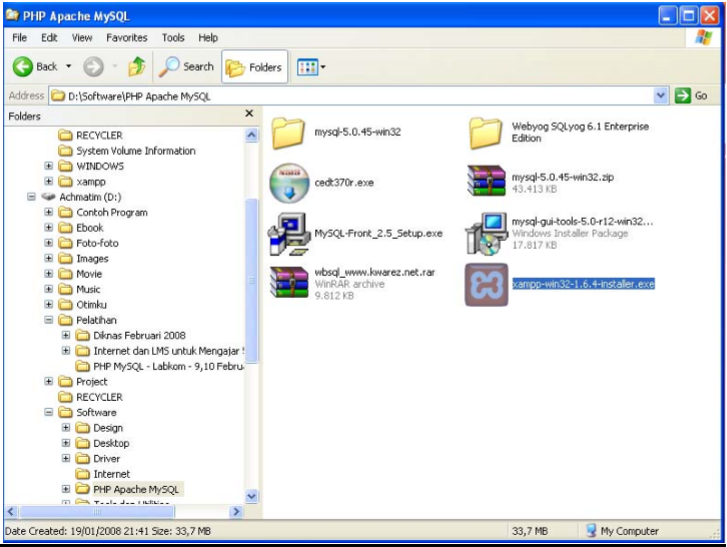The width and height of the screenshot is (727, 547).
Task: Click the horizontal scroll-left arrow in Folders pane
Action: (x=12, y=511)
